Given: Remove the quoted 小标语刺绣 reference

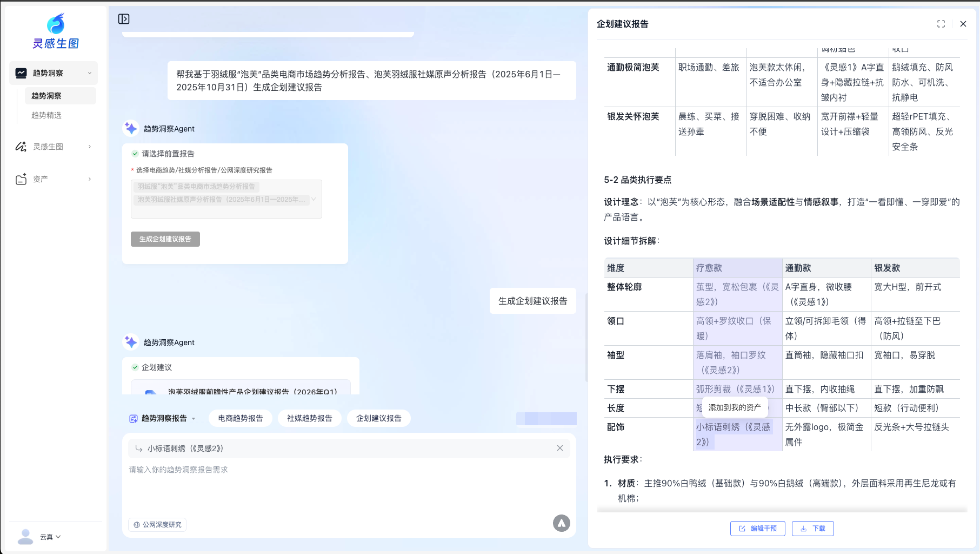Looking at the screenshot, I should point(560,448).
